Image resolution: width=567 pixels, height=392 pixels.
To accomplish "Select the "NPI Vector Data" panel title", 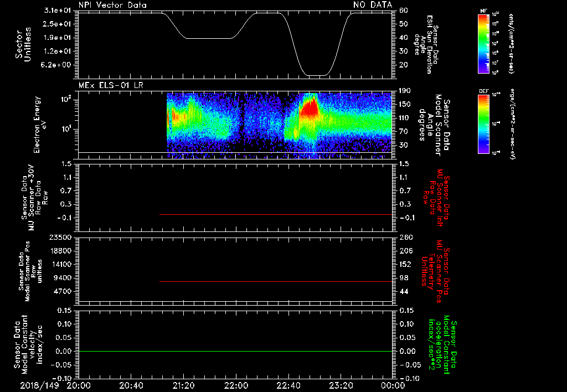I will (x=112, y=5).
